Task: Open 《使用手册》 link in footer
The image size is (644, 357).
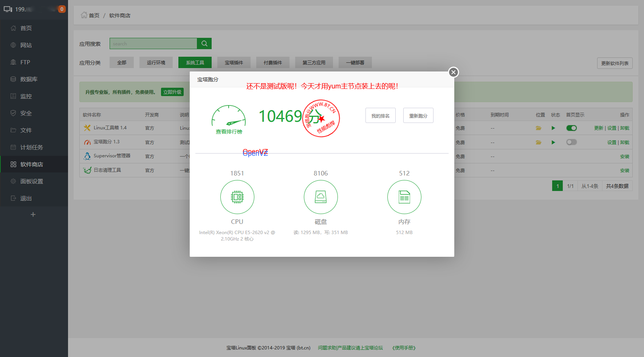Action: (x=404, y=348)
